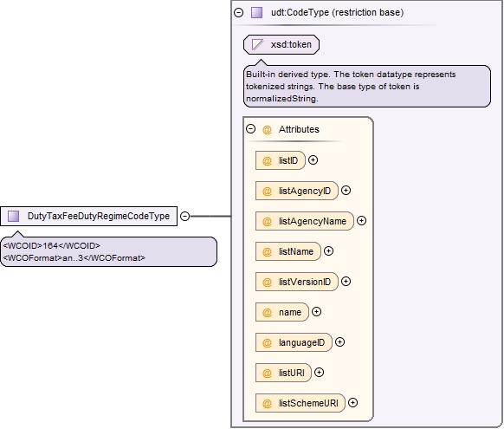Click the @ icon of listID attribute
The image size is (504, 429).
[x=267, y=160]
